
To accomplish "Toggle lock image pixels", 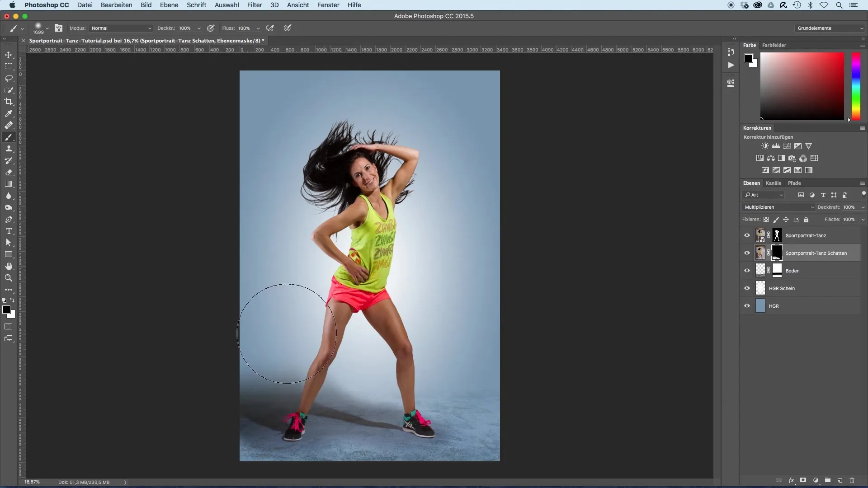I will (776, 220).
